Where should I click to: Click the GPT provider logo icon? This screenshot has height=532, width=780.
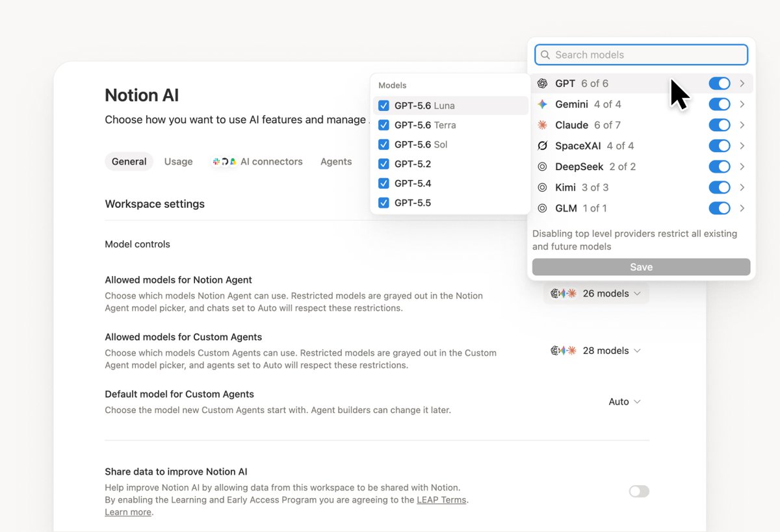pyautogui.click(x=542, y=83)
